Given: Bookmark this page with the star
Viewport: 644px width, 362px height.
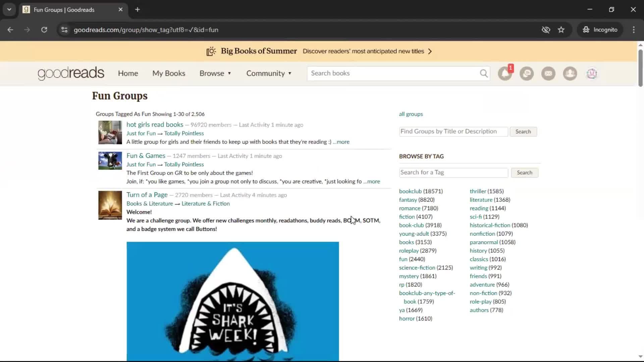Looking at the screenshot, I should pos(561,30).
